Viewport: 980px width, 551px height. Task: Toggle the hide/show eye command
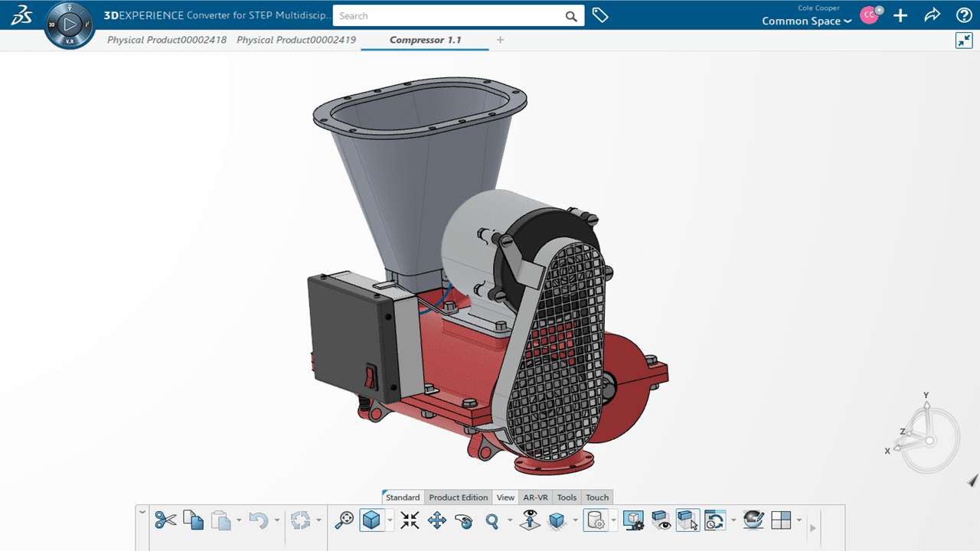coord(661,520)
